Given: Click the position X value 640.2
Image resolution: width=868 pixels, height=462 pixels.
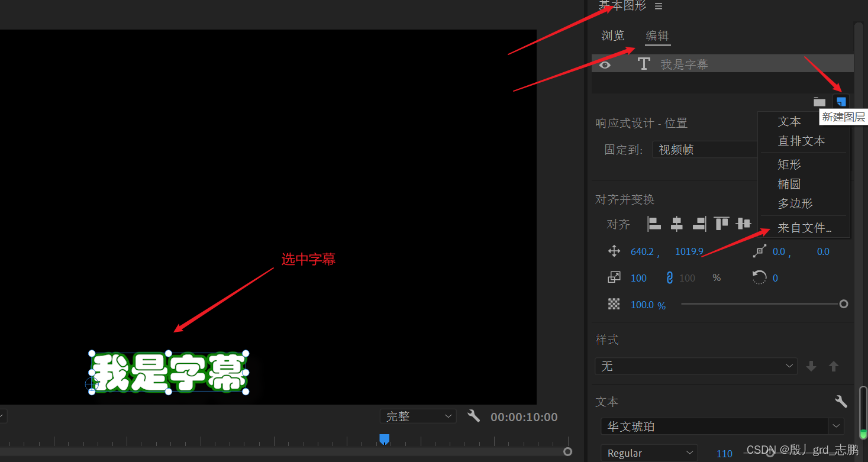Looking at the screenshot, I should [x=642, y=251].
